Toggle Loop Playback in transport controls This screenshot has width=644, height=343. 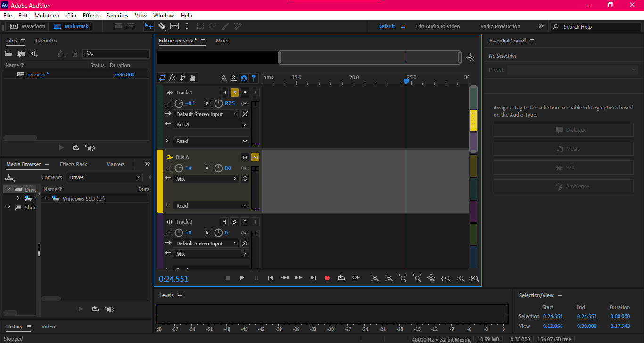[x=341, y=278]
